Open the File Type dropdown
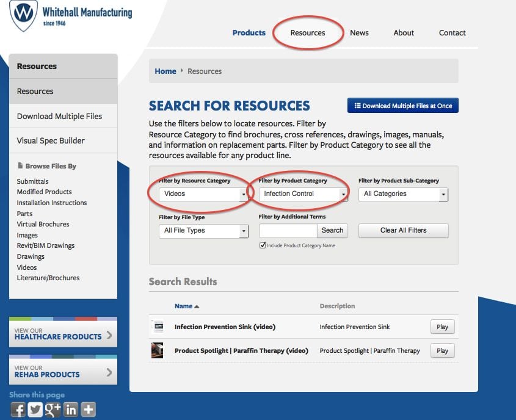Screen dimensions: 516x420 (203, 231)
